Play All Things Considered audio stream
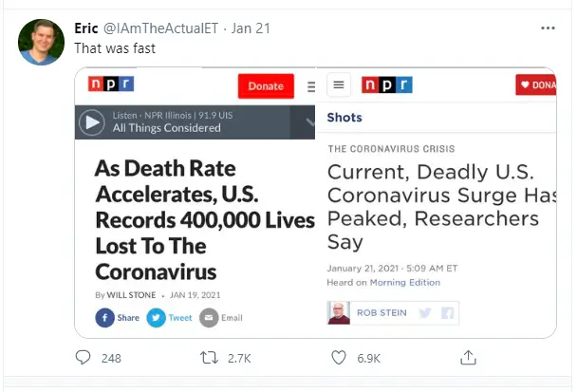Image resolution: width=577 pixels, height=392 pixels. 92,122
